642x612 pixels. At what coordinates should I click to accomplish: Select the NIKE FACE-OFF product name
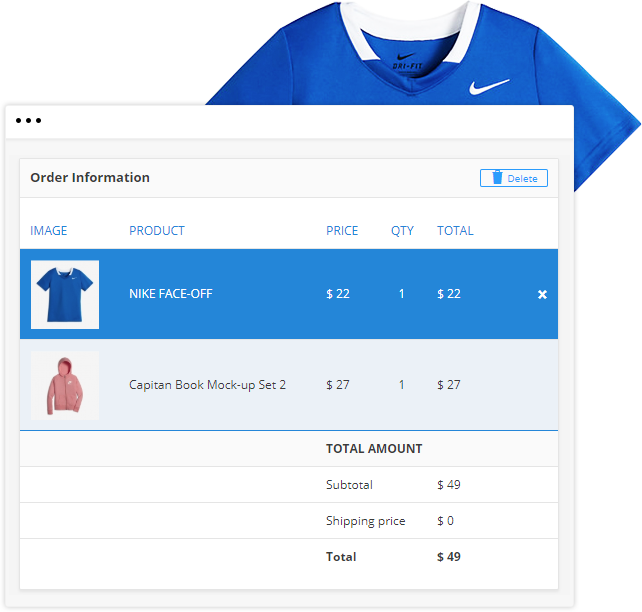[x=171, y=294]
